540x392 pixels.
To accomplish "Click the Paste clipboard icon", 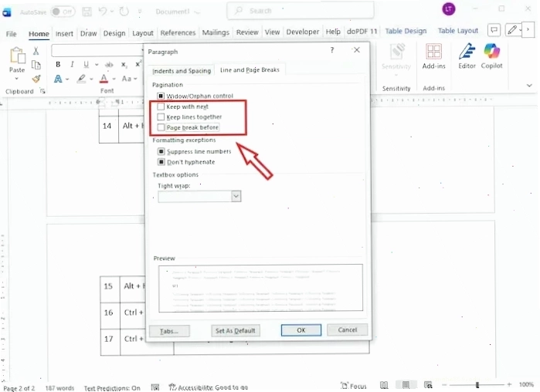I will click(17, 56).
